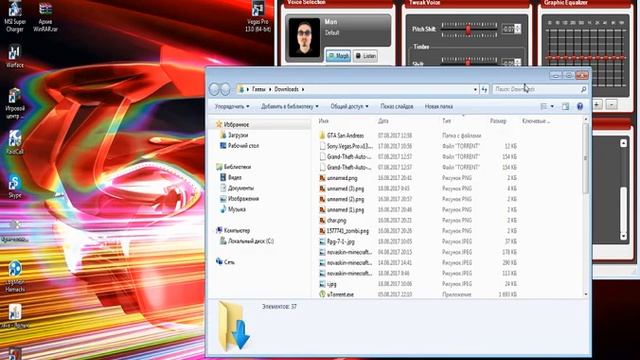Image resolution: width=640 pixels, height=360 pixels.
Task: Sort files by the Имя column header
Action: click(324, 121)
